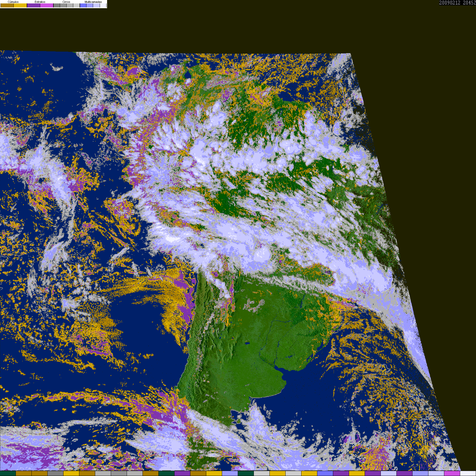Select the Cirros legend label
The height and width of the screenshot is (476, 476).
pyautogui.click(x=66, y=2)
